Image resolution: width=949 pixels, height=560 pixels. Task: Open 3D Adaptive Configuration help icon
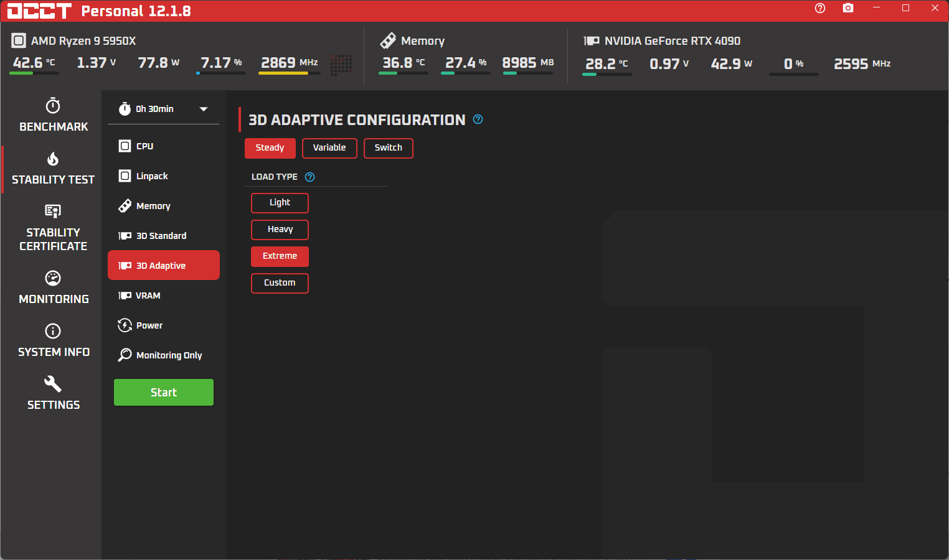tap(478, 119)
